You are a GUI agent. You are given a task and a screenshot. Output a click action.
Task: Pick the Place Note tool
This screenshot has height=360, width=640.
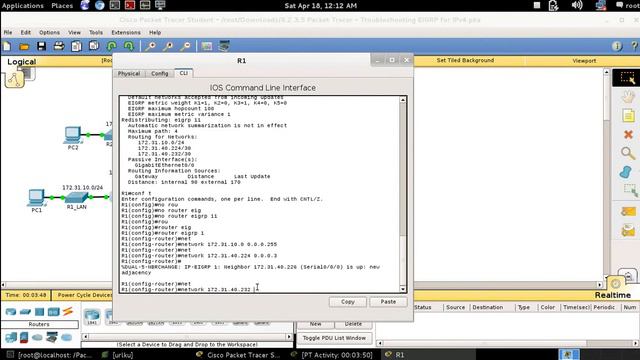tap(628, 116)
